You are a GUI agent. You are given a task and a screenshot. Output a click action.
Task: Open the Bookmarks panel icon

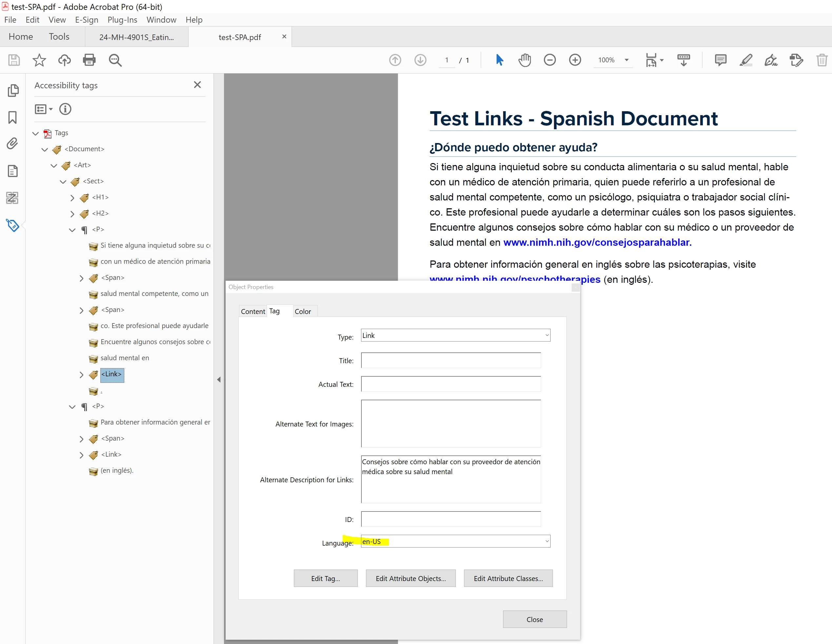tap(12, 117)
